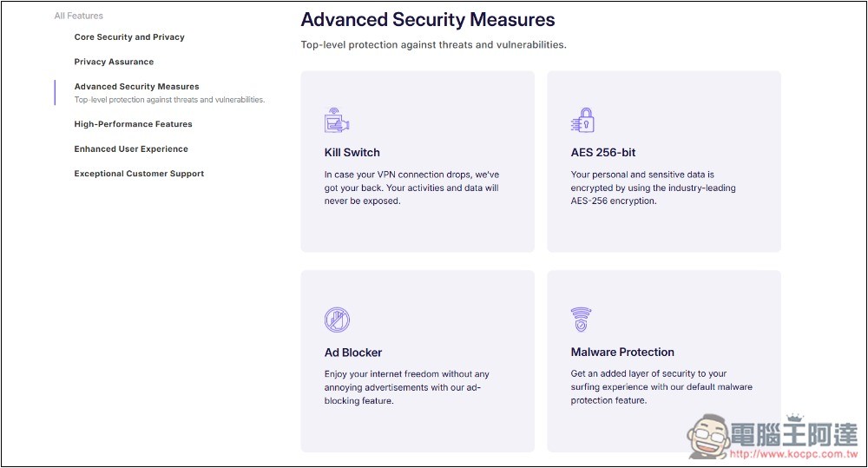The height and width of the screenshot is (468, 868).
Task: Click the Kill Switch description text
Action: (x=411, y=188)
